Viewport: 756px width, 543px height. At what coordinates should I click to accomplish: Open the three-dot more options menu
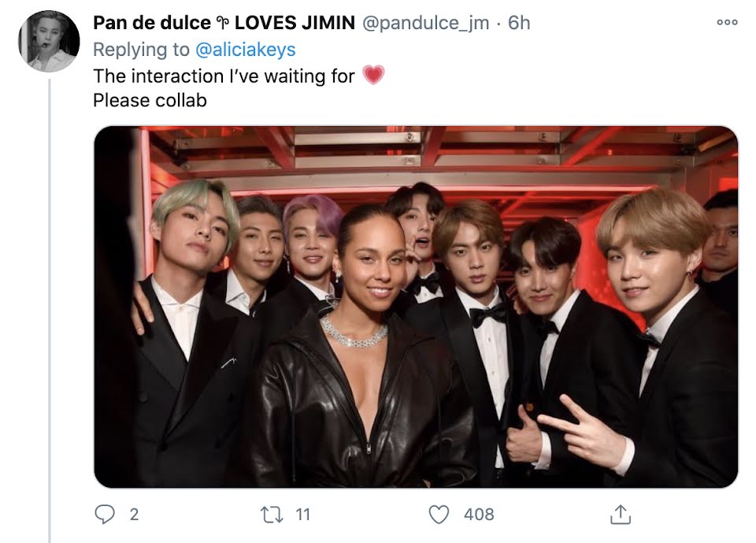pyautogui.click(x=727, y=23)
